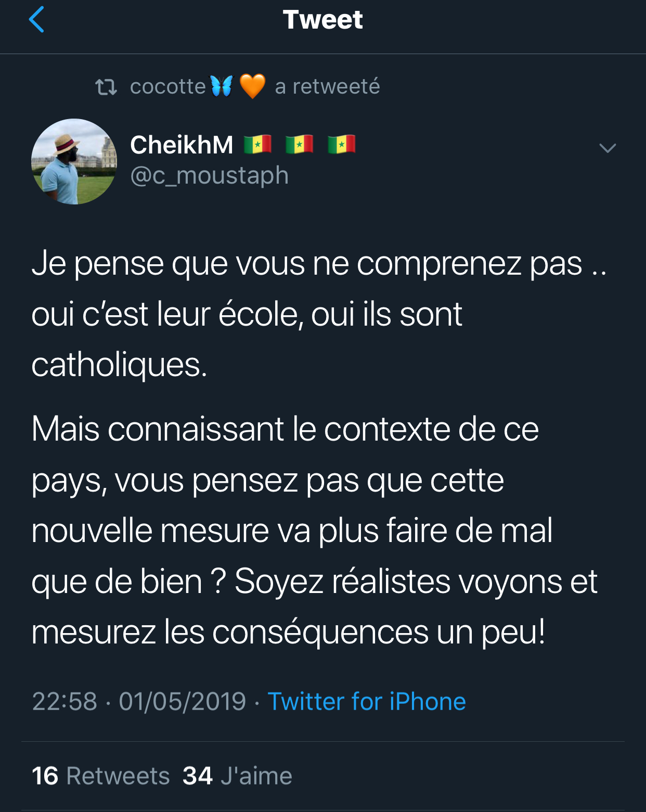Tap the 01/05/2019 date

[182, 701]
